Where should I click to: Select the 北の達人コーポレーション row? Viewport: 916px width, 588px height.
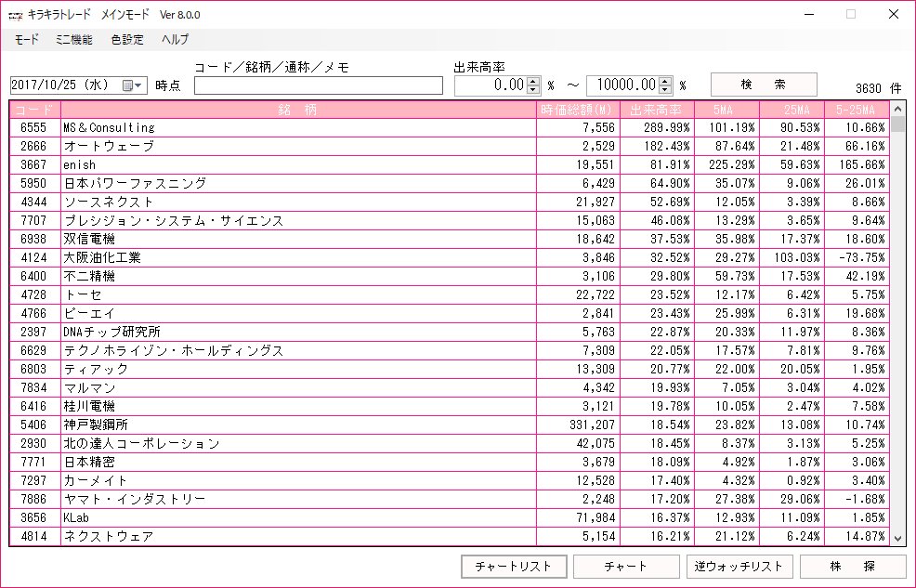point(450,444)
